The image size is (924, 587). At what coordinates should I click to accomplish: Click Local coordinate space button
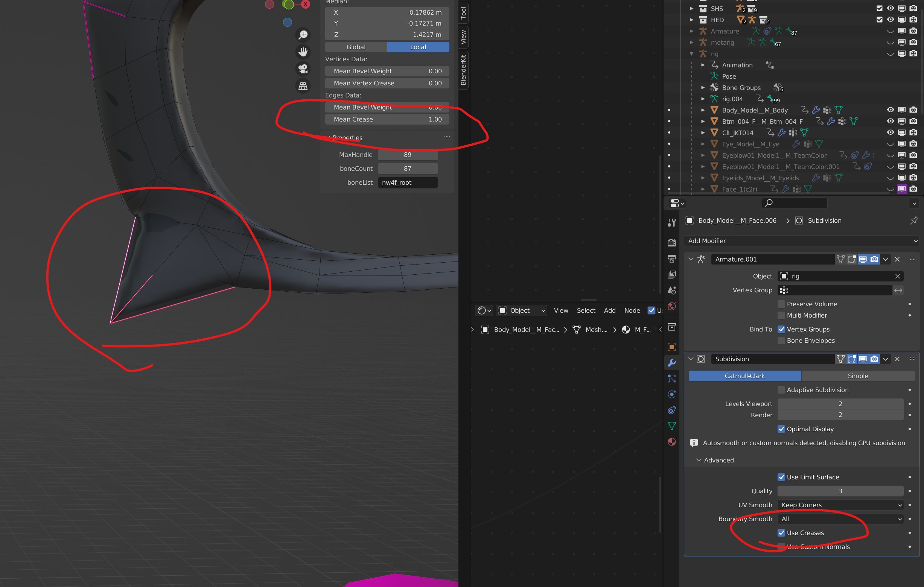(417, 46)
